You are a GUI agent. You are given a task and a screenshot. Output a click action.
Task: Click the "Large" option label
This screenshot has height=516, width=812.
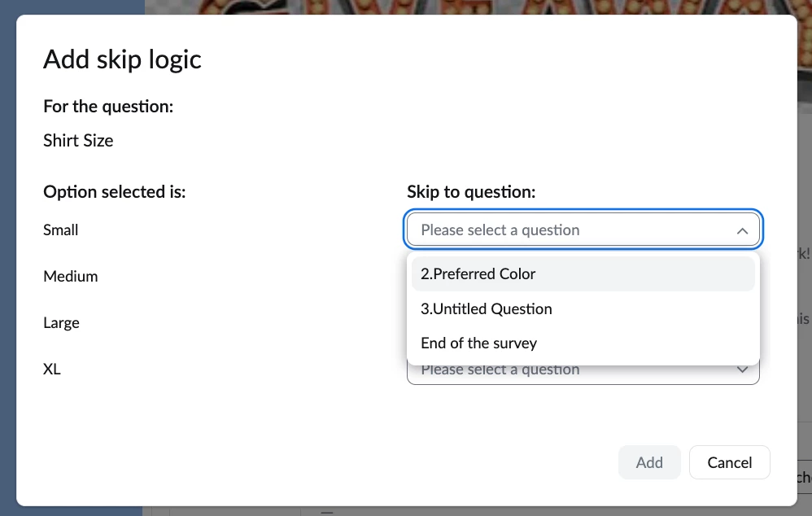[62, 323]
